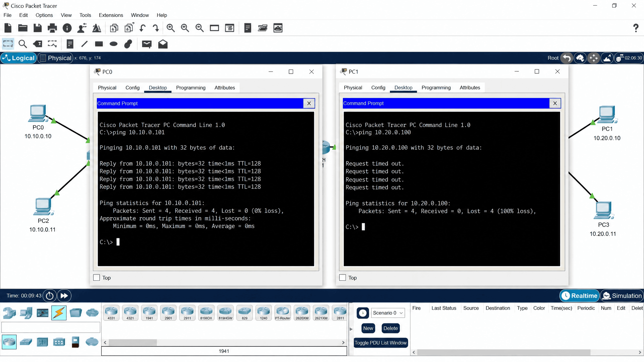The image size is (644, 362).
Task: Switch to Config tab in PC0 window
Action: [132, 88]
